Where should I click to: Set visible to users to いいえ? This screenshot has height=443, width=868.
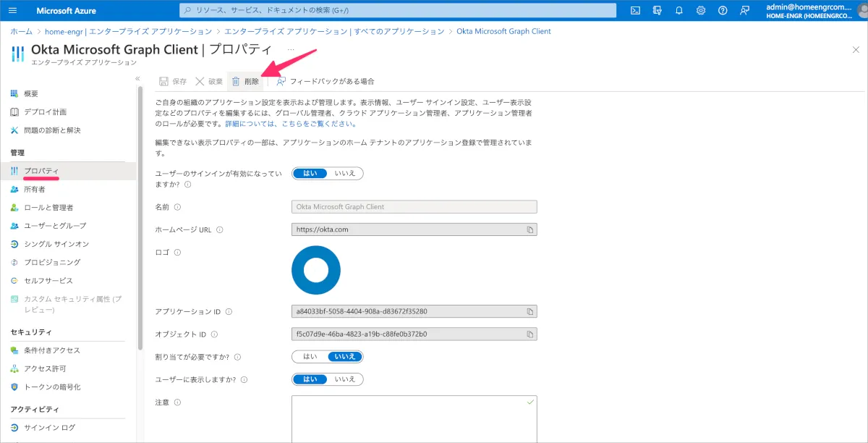(x=345, y=379)
